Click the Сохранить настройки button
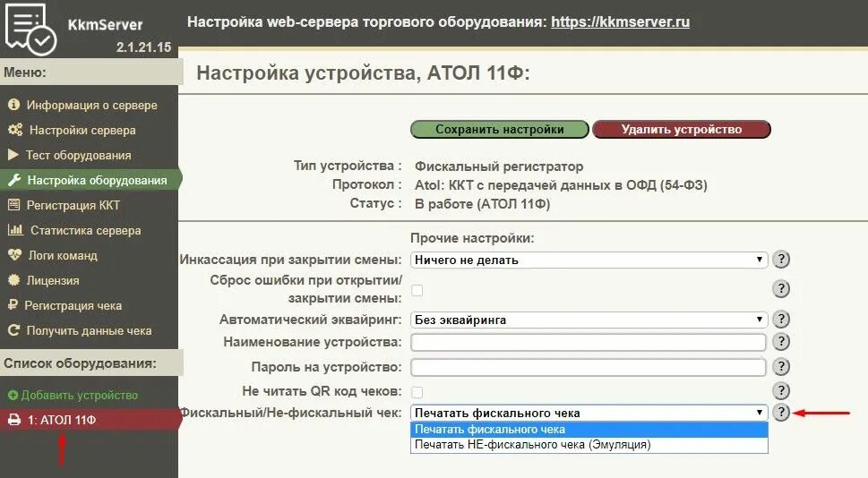The width and height of the screenshot is (868, 478). pyautogui.click(x=499, y=130)
